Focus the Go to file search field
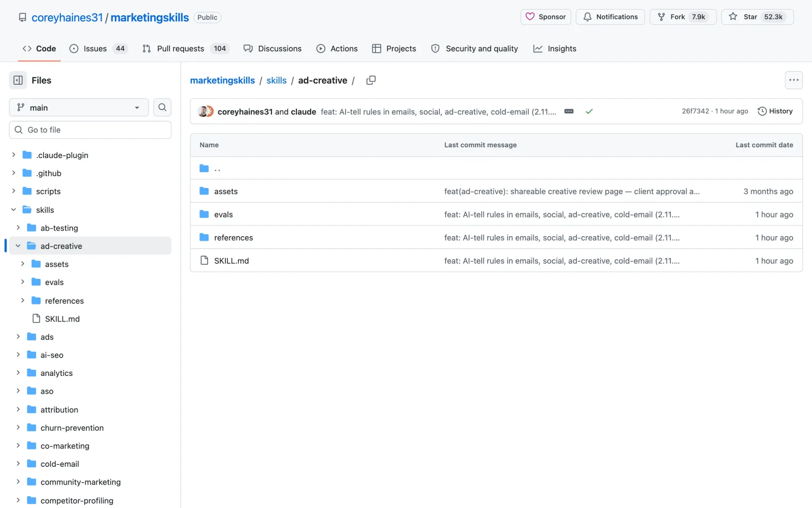This screenshot has height=508, width=812. pyautogui.click(x=90, y=130)
